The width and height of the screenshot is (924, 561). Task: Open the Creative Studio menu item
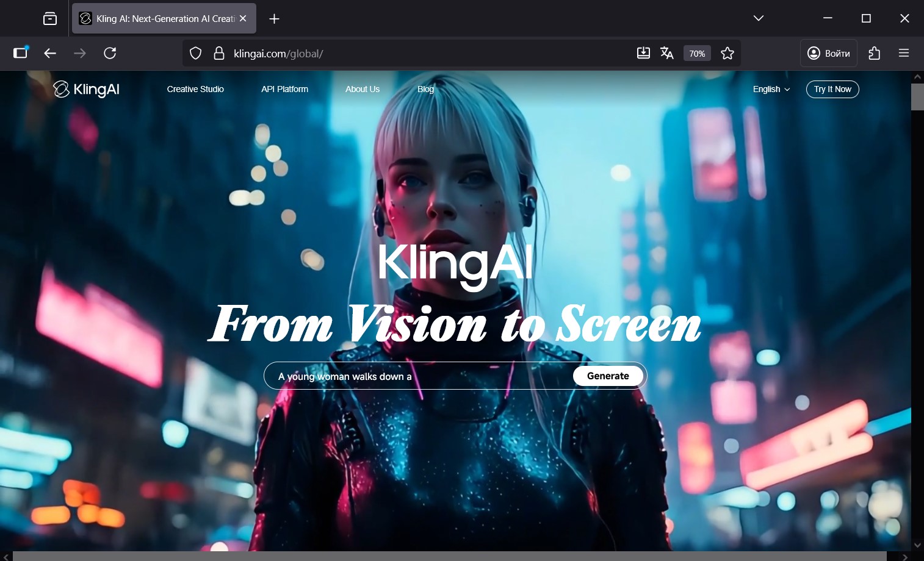(195, 89)
